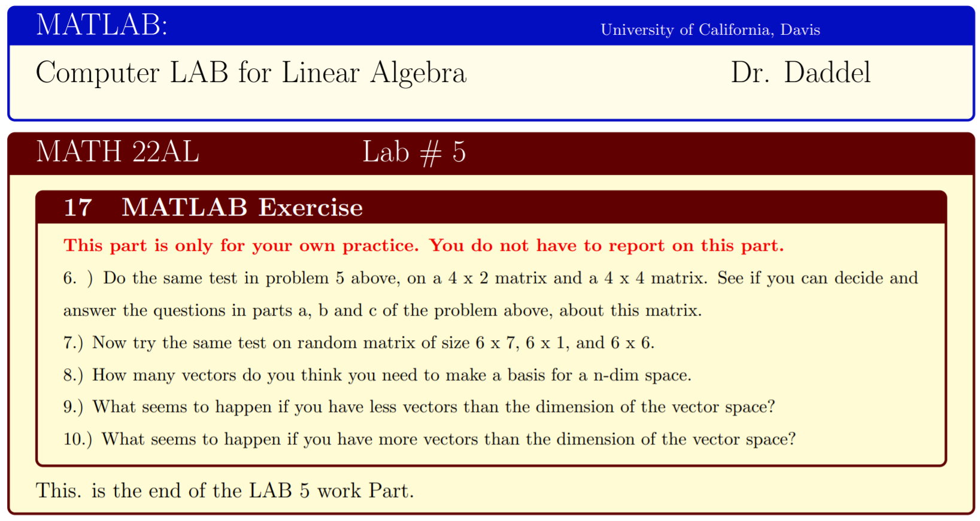Click the section number 17
This screenshot has width=980, height=521.
click(78, 208)
